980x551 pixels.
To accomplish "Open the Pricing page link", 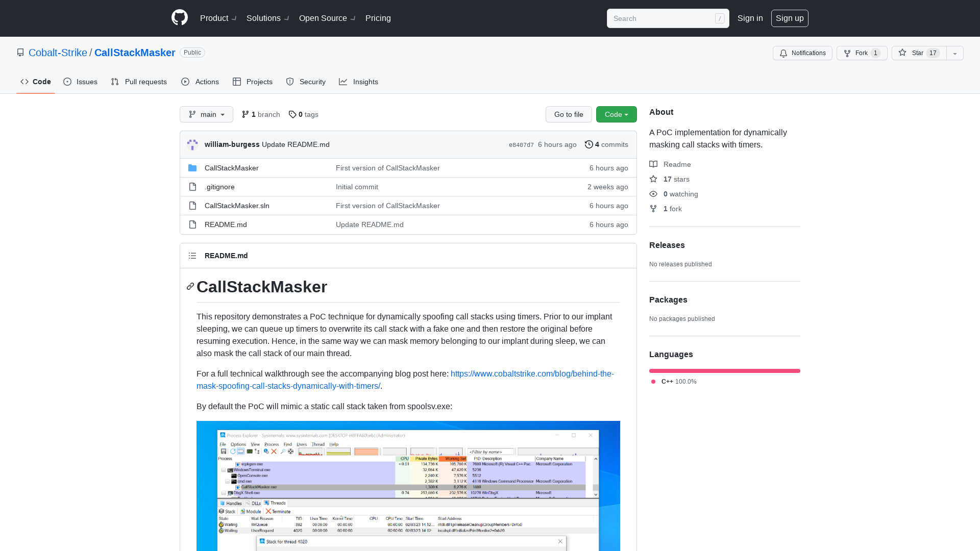I will [x=378, y=18].
